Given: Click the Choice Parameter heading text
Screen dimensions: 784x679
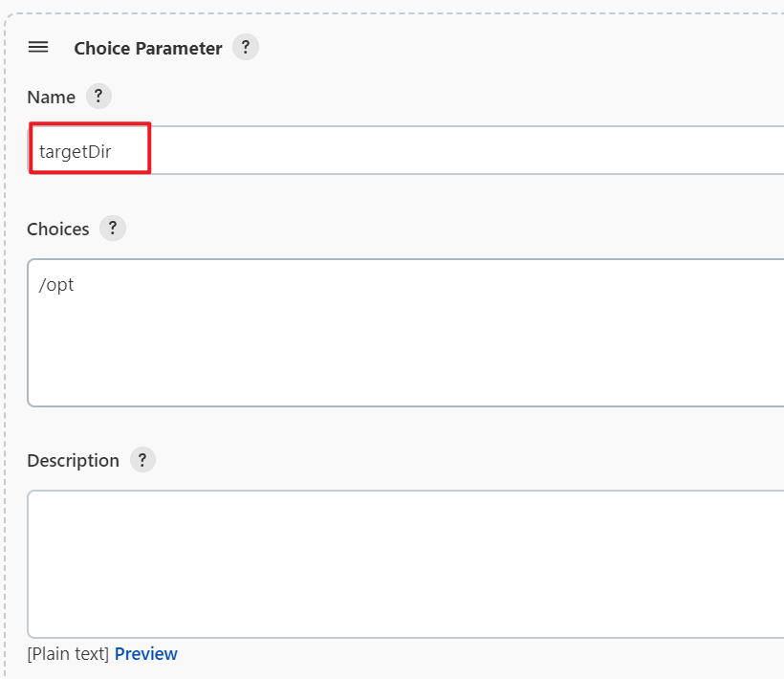Looking at the screenshot, I should [x=148, y=48].
